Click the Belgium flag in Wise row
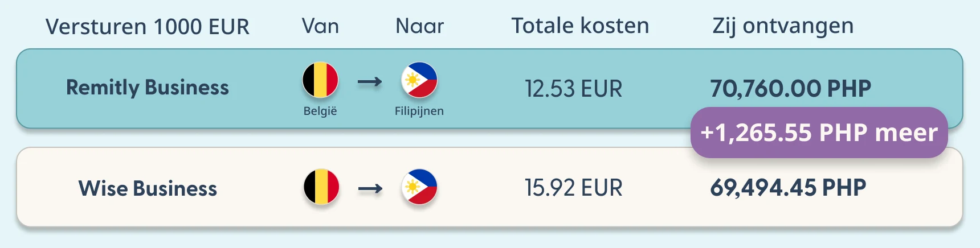The height and width of the screenshot is (248, 980). click(321, 187)
